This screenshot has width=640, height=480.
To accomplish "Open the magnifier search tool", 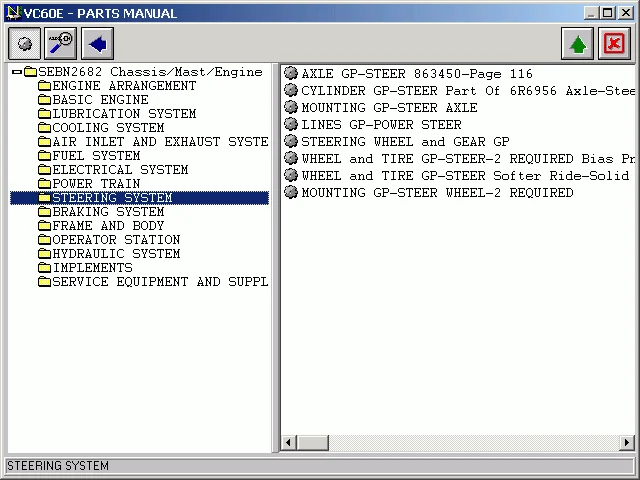I will click(x=60, y=43).
